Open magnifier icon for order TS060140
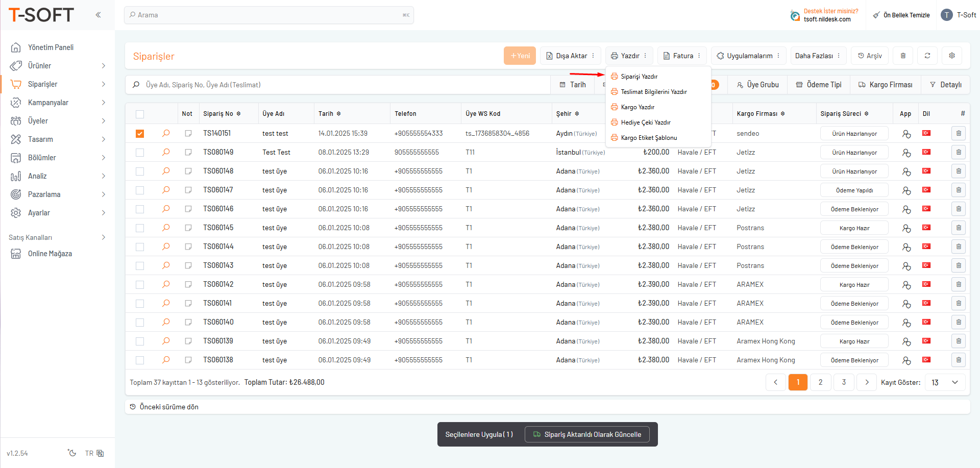The image size is (980, 468). (x=166, y=322)
